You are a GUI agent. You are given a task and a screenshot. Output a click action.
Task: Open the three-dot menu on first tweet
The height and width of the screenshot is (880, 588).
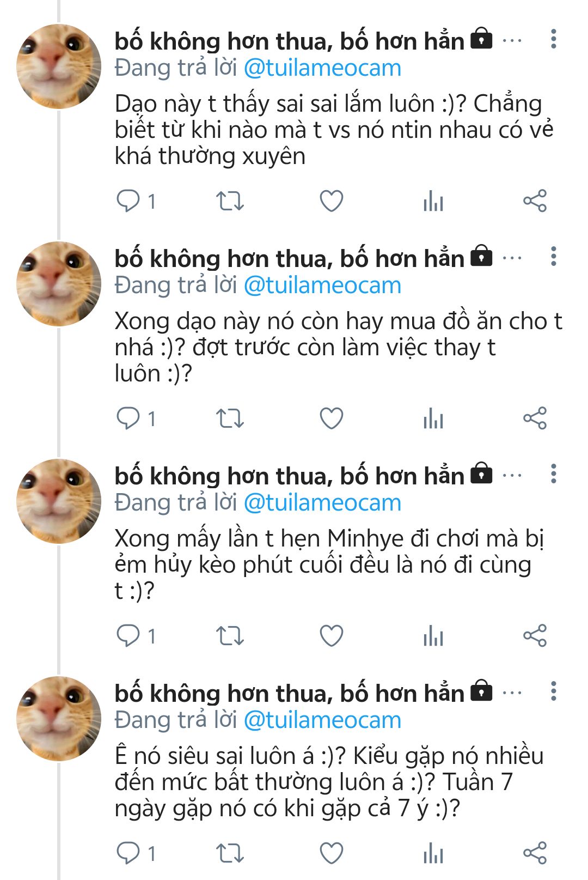(554, 39)
